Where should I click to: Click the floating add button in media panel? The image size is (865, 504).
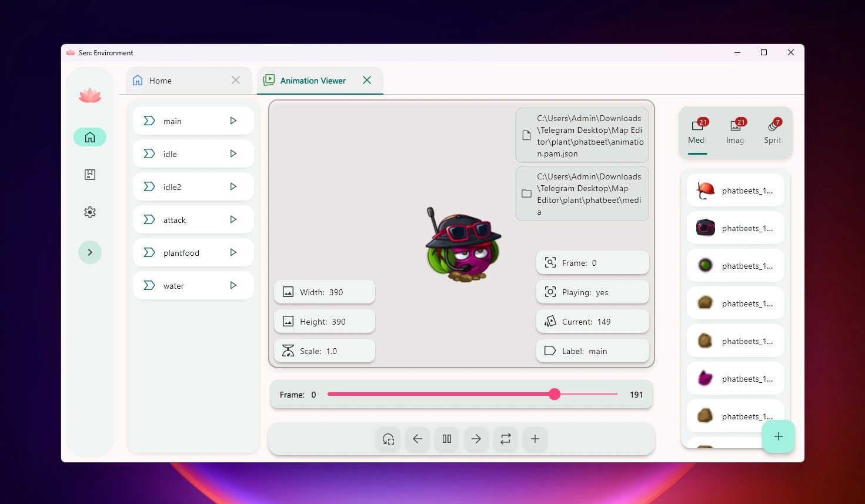tap(779, 436)
